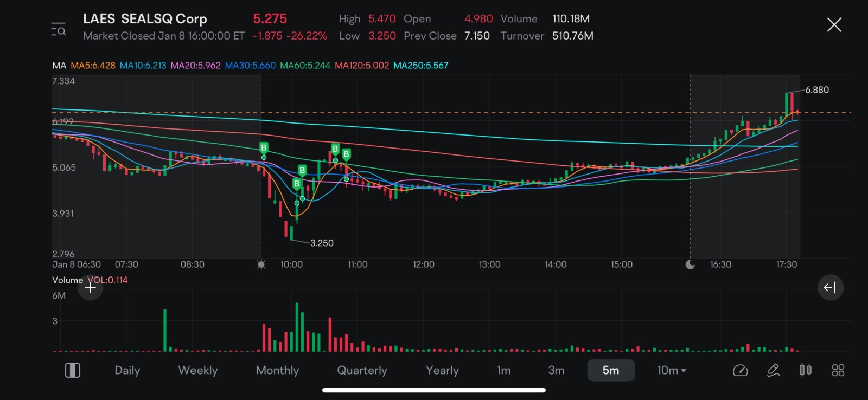
Task: Tap the MA indicator title
Action: [59, 66]
